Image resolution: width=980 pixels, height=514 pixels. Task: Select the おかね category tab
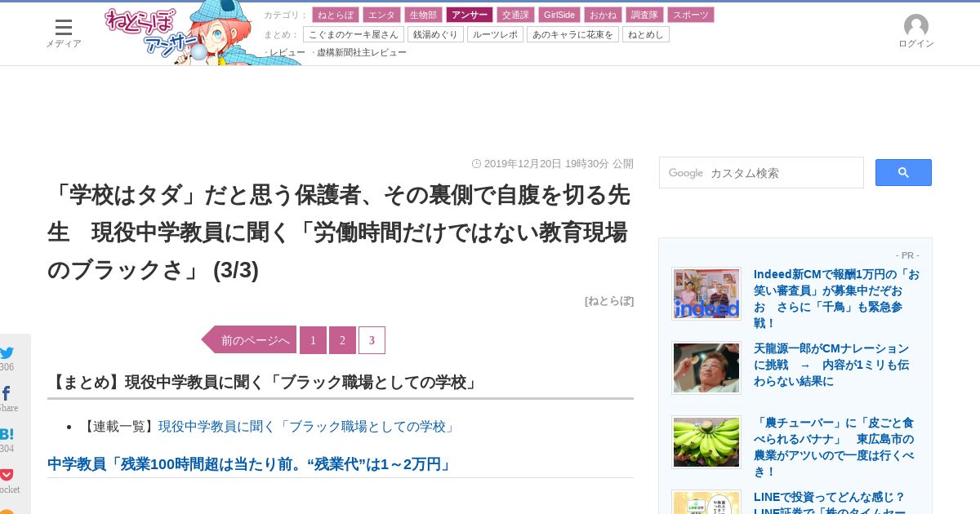tap(603, 15)
